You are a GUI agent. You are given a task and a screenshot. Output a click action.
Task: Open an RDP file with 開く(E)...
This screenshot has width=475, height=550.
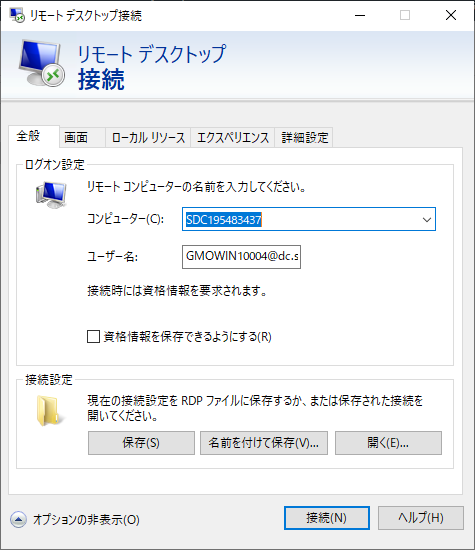click(x=388, y=443)
